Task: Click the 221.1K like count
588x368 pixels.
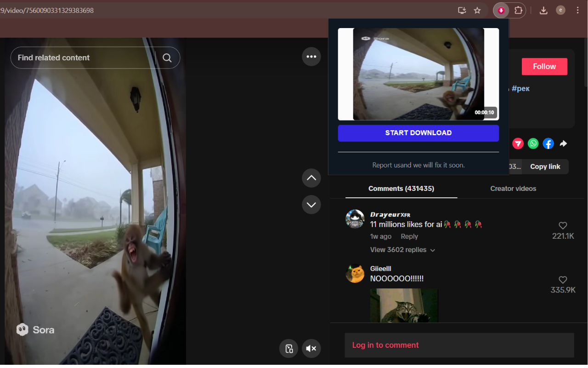Action: point(563,236)
